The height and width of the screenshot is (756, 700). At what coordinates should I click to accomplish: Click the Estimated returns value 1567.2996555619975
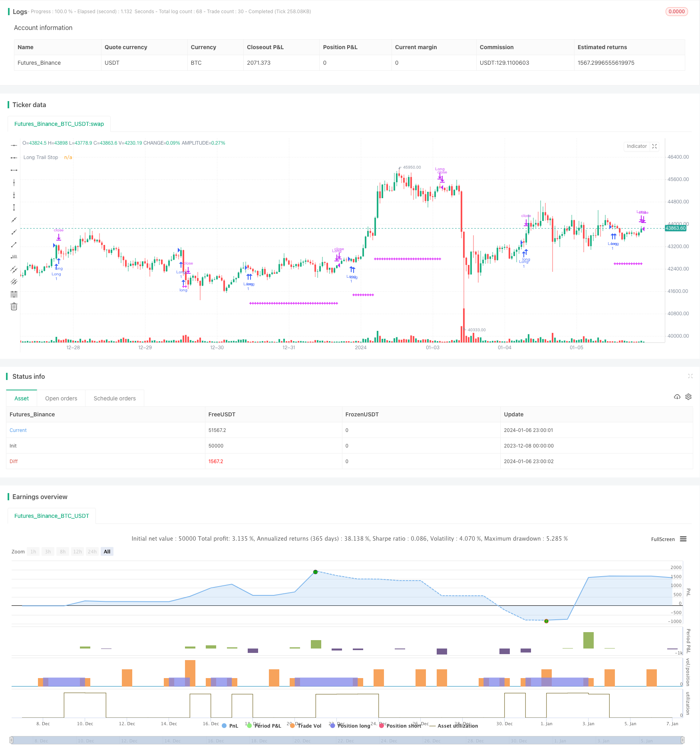(606, 63)
